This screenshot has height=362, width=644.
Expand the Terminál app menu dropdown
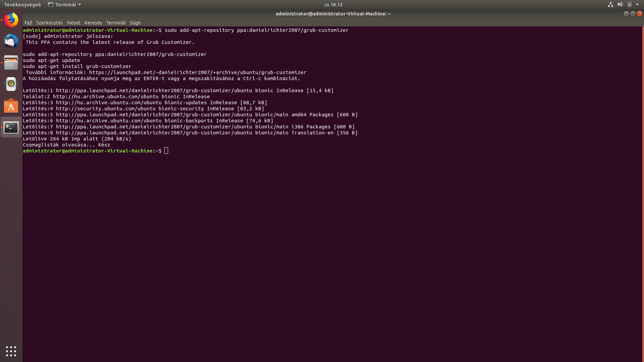coord(64,5)
